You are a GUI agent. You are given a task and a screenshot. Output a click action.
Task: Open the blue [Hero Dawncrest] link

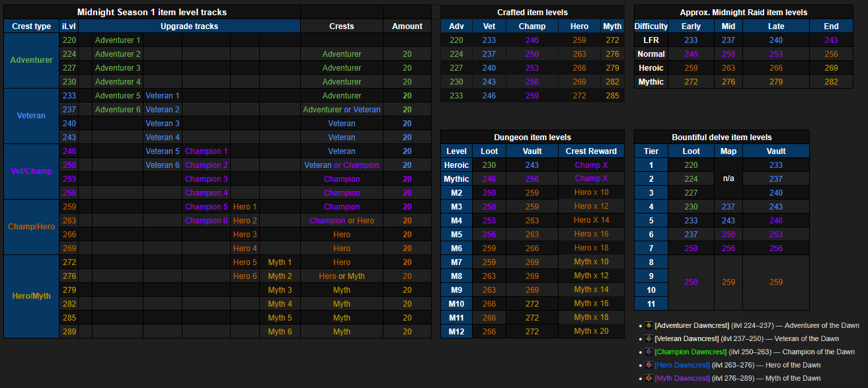(682, 365)
